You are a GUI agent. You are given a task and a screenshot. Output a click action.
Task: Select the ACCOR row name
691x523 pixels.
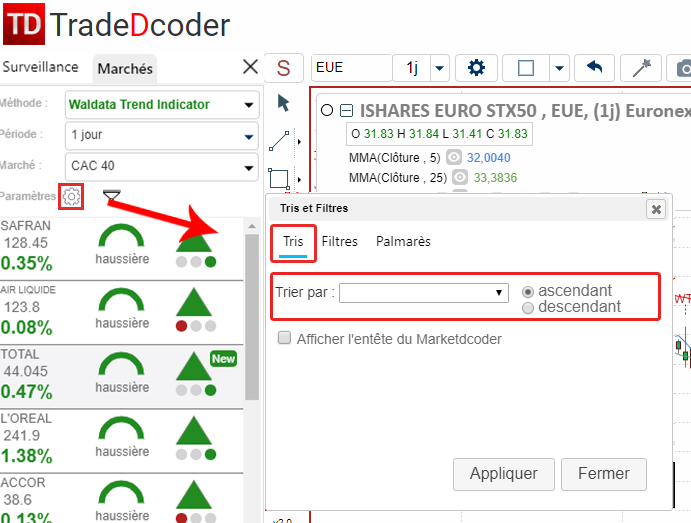pos(23,482)
